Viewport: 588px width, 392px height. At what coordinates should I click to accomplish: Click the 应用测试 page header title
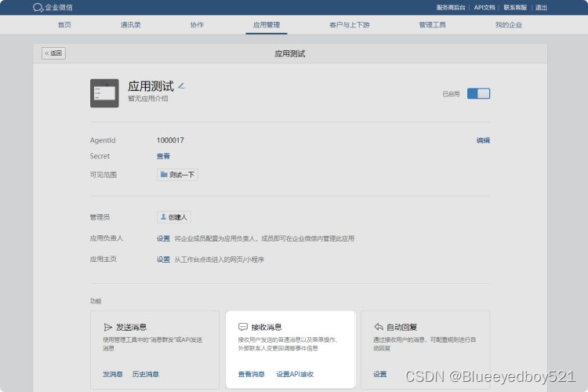pos(290,53)
